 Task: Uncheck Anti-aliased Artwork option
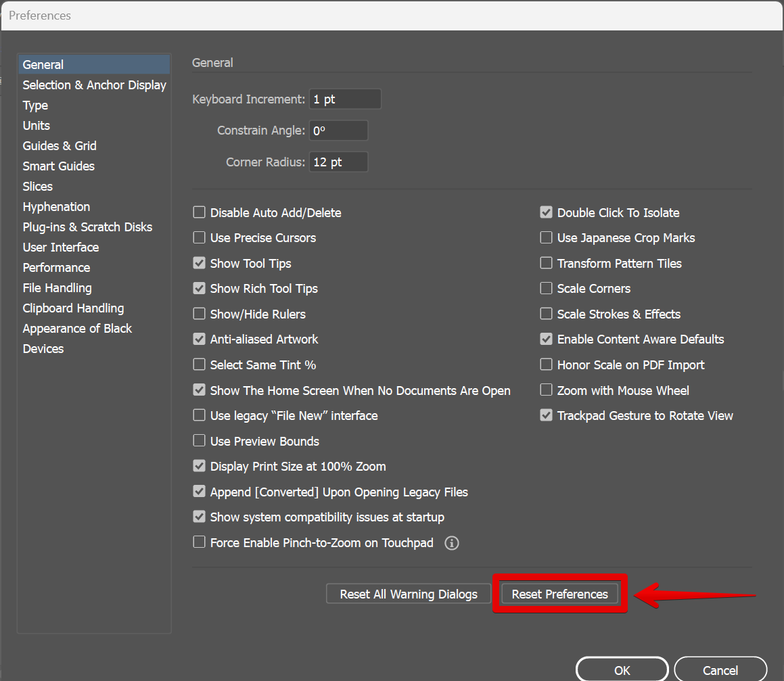pyautogui.click(x=199, y=339)
